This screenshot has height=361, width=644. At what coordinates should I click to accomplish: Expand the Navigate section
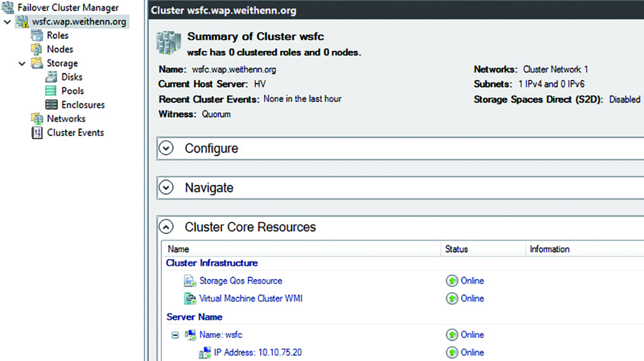(166, 188)
